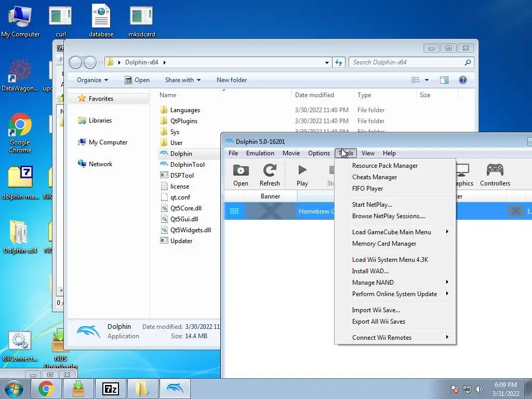This screenshot has height=399, width=532.
Task: Switch to Chrome in the taskbar
Action: (x=46, y=389)
